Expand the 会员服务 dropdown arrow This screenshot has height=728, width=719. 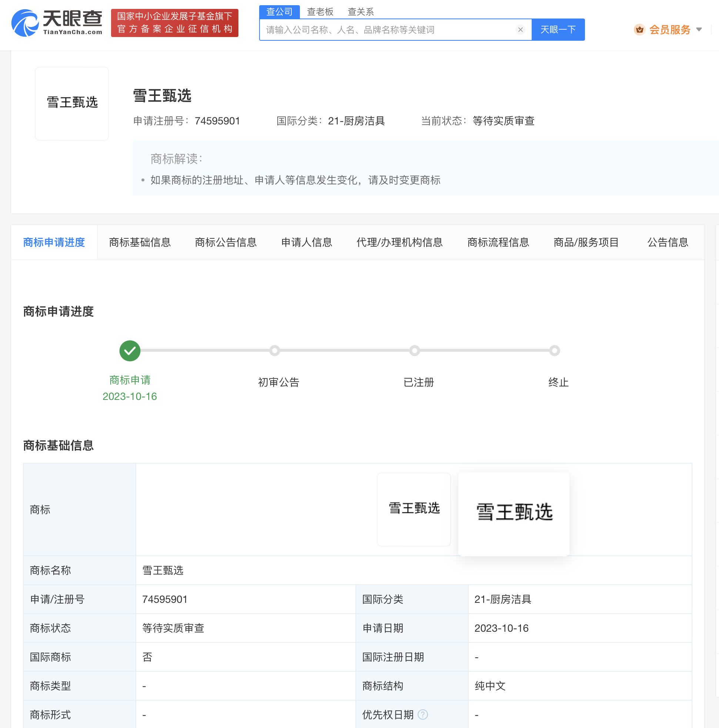click(x=699, y=29)
